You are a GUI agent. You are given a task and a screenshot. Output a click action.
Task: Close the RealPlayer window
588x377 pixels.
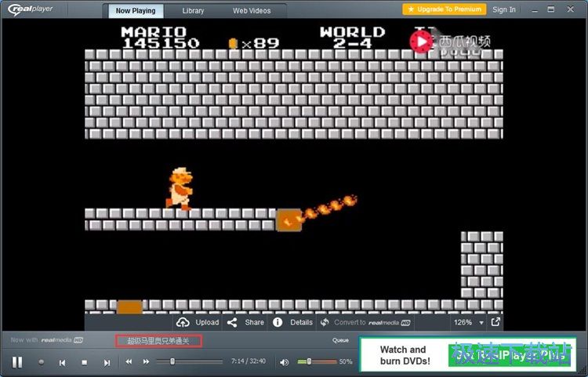coord(571,9)
